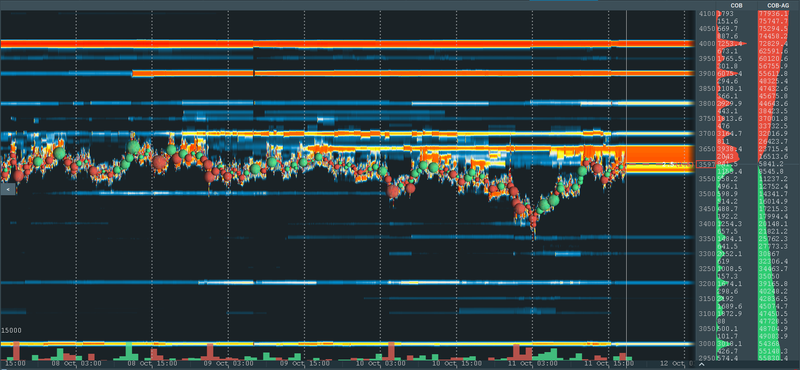Screen dimensions: 800x370
Task: Click the 4000 price level on the axis
Action: click(x=707, y=44)
